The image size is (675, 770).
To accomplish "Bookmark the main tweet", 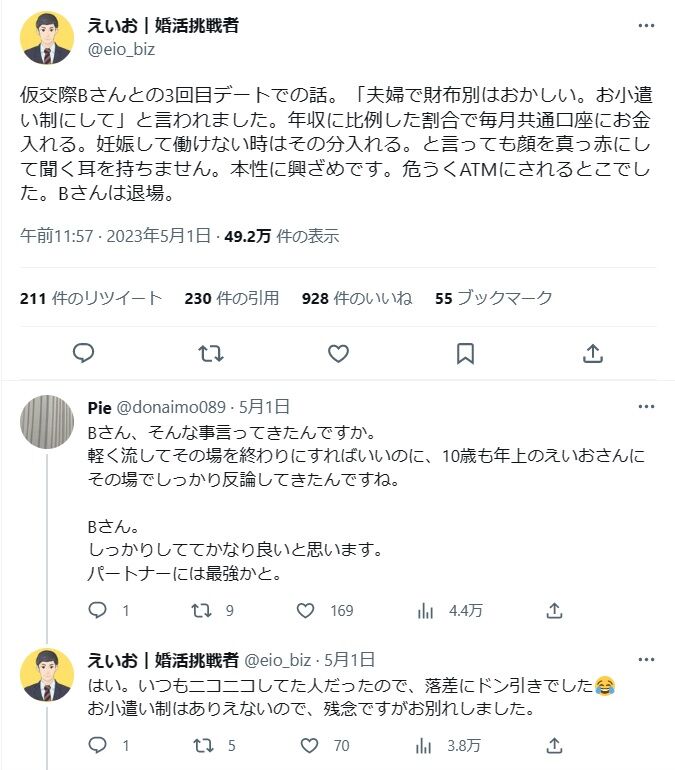I will pos(465,353).
